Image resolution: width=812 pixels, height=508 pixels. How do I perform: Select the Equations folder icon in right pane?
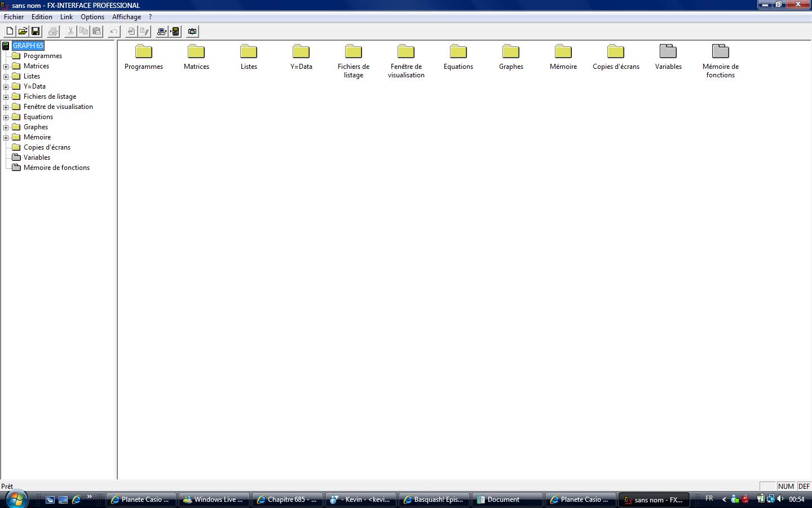point(458,51)
